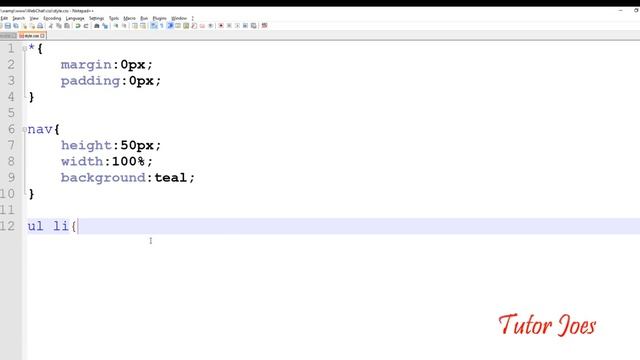
Task: Switch to the style.css tab
Action: coord(32,36)
